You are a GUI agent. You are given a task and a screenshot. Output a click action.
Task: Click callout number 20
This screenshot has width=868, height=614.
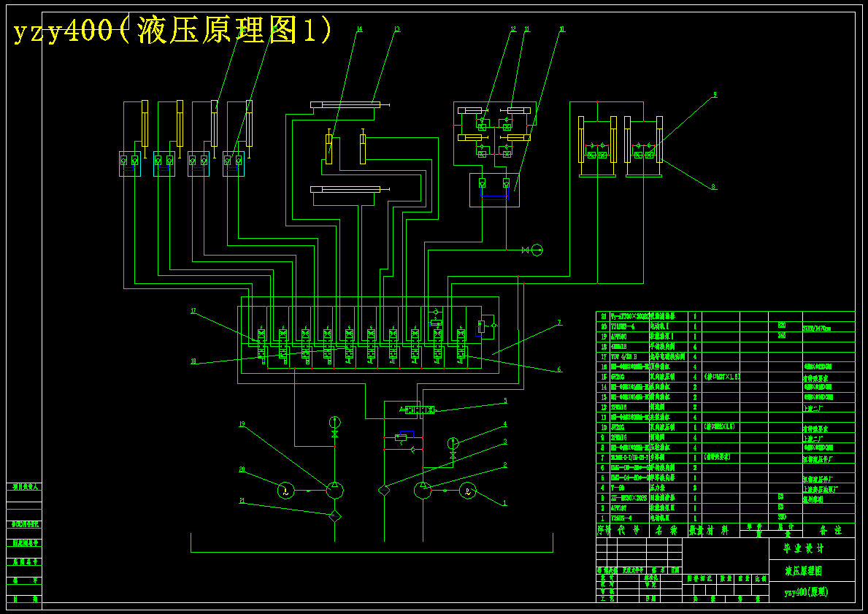(242, 469)
